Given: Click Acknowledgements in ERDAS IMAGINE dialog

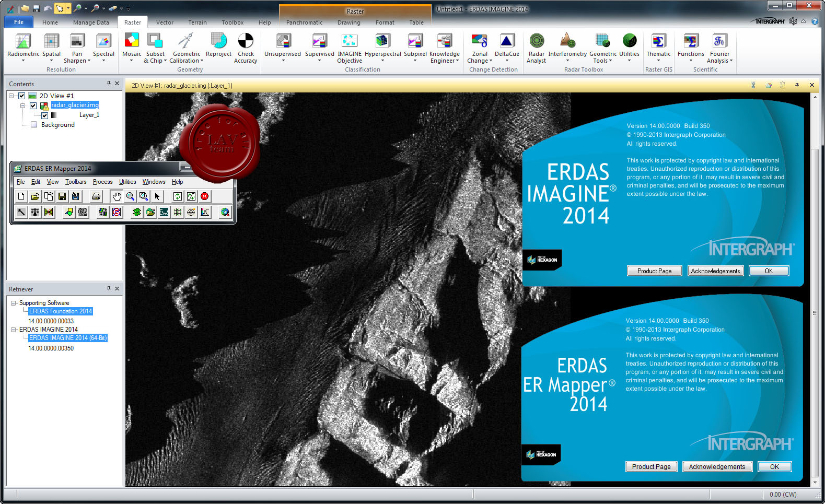Looking at the screenshot, I should [x=715, y=271].
